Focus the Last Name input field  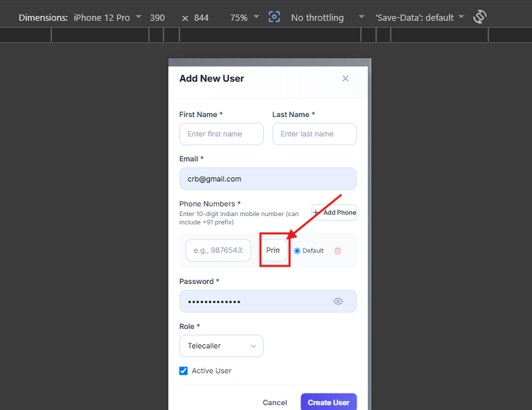pyautogui.click(x=314, y=134)
